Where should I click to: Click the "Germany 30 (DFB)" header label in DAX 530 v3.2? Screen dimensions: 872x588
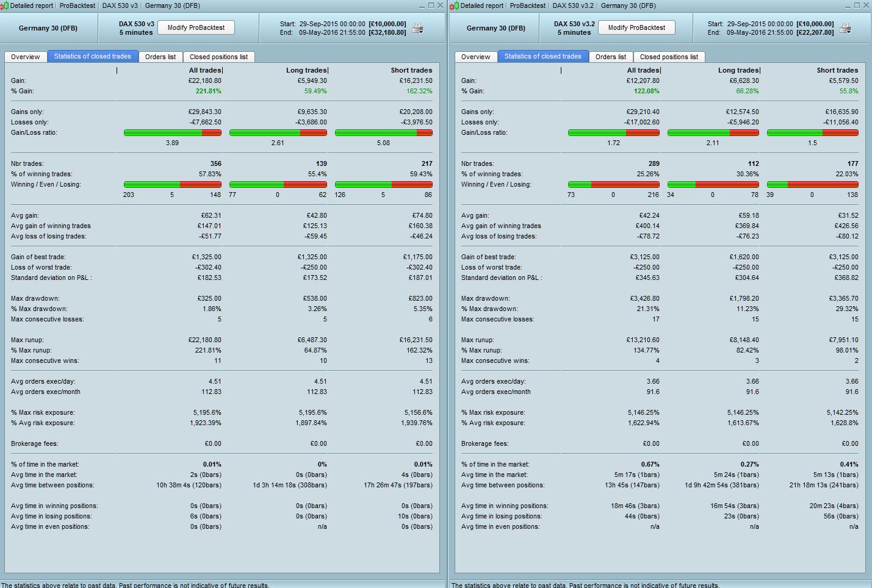pyautogui.click(x=495, y=28)
